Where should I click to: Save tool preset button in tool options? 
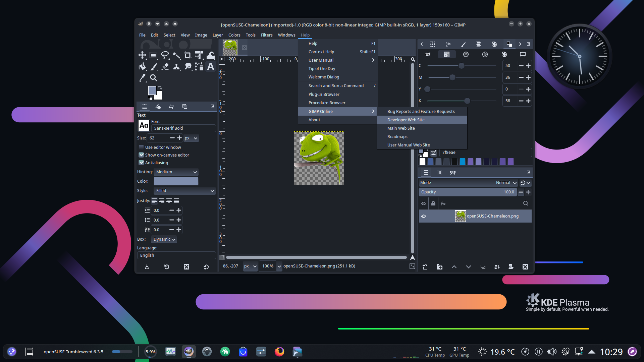coord(147,267)
